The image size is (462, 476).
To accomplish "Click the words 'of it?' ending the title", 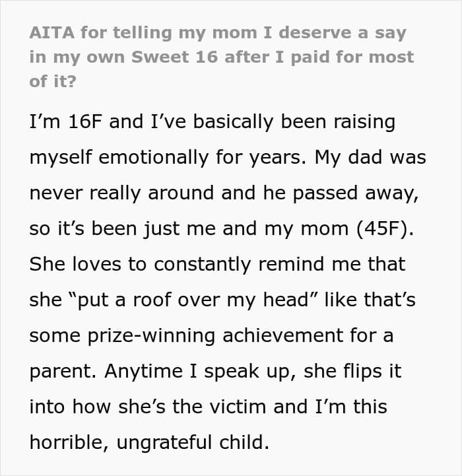I will [x=53, y=81].
